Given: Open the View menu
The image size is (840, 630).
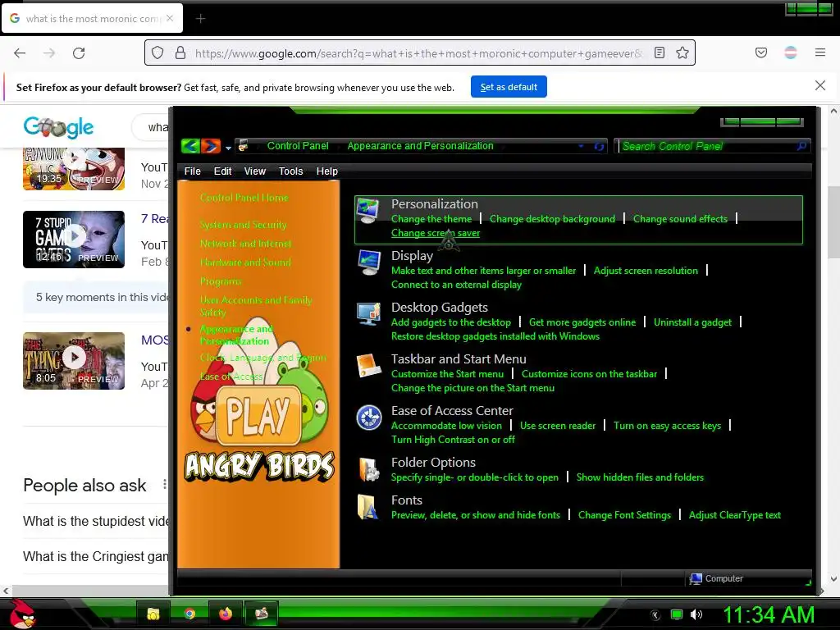Looking at the screenshot, I should pos(254,171).
